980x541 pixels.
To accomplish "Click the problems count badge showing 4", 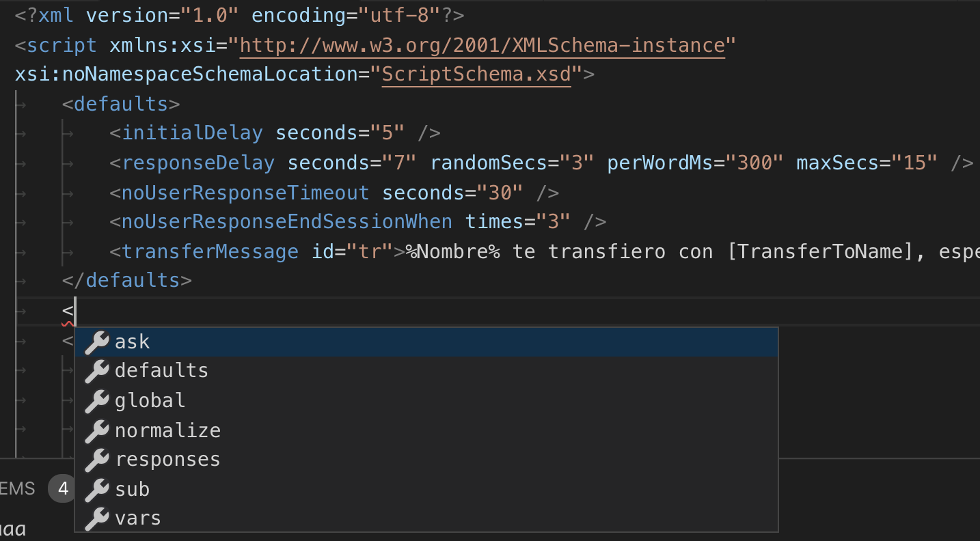I will (x=63, y=488).
